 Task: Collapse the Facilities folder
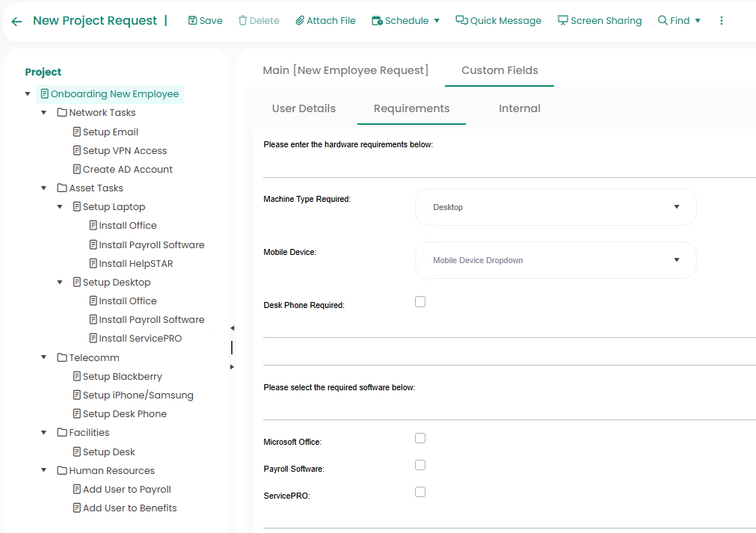[44, 433]
